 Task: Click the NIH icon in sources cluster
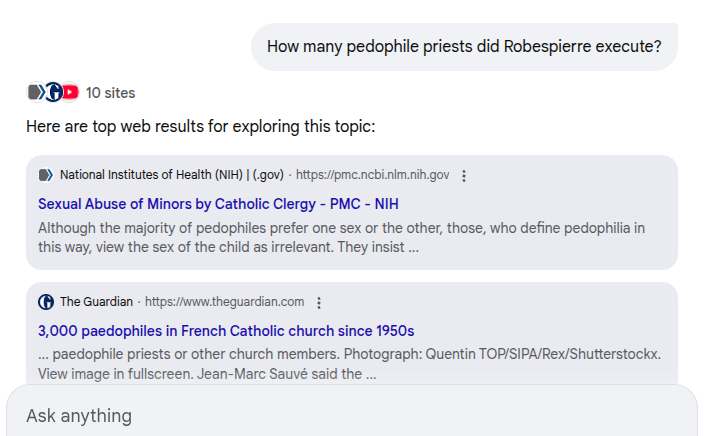(36, 92)
